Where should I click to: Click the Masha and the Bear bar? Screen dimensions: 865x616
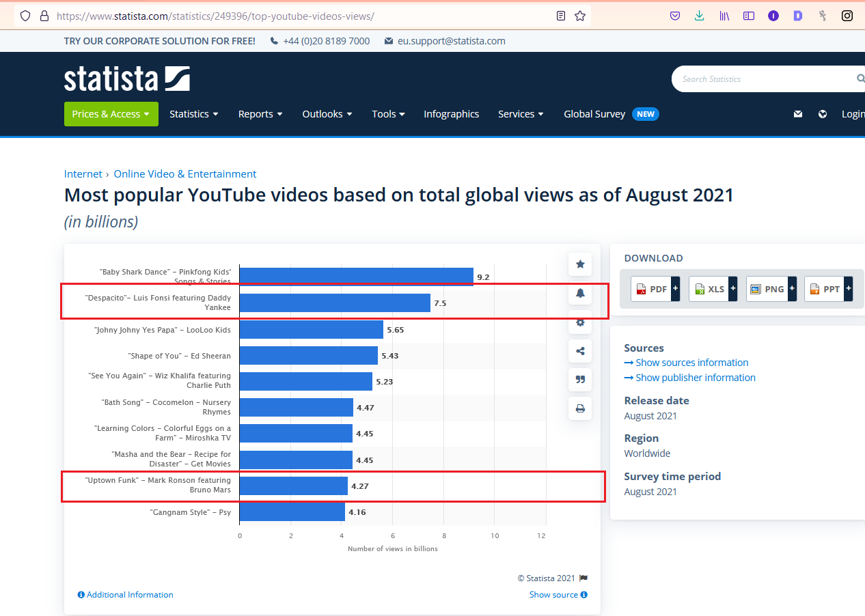coord(296,460)
